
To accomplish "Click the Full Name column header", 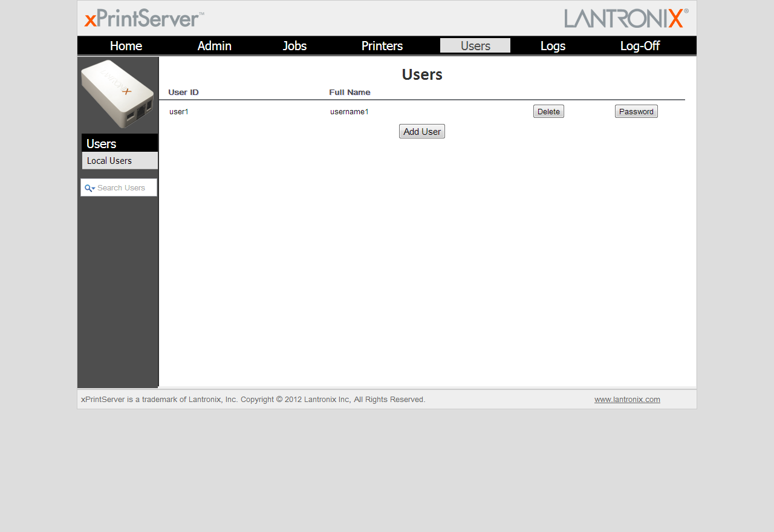I will point(350,92).
